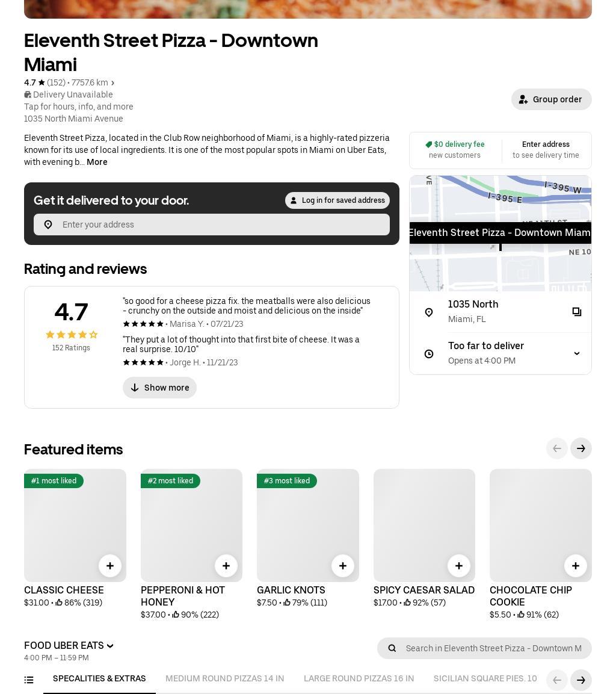Click the copy address icon
This screenshot has width=616, height=694.
577,312
